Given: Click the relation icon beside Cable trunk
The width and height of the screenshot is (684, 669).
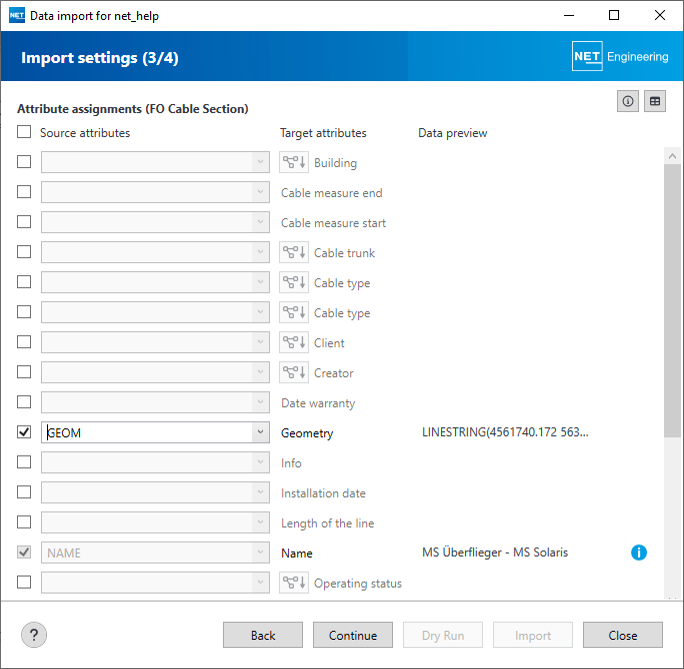Looking at the screenshot, I should pos(294,253).
